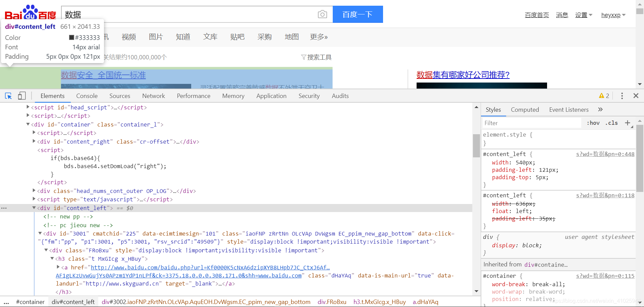Image resolution: width=644 pixels, height=307 pixels.
Task: Click the 消息 messages link
Action: (x=562, y=15)
